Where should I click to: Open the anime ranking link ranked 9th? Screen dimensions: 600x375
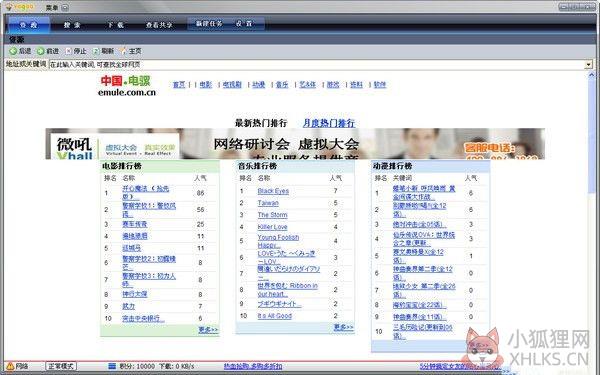click(419, 317)
